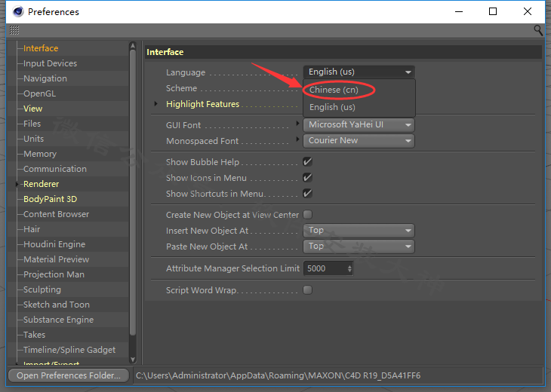This screenshot has width=551, height=392.
Task: Select Material Preview category
Action: [56, 259]
